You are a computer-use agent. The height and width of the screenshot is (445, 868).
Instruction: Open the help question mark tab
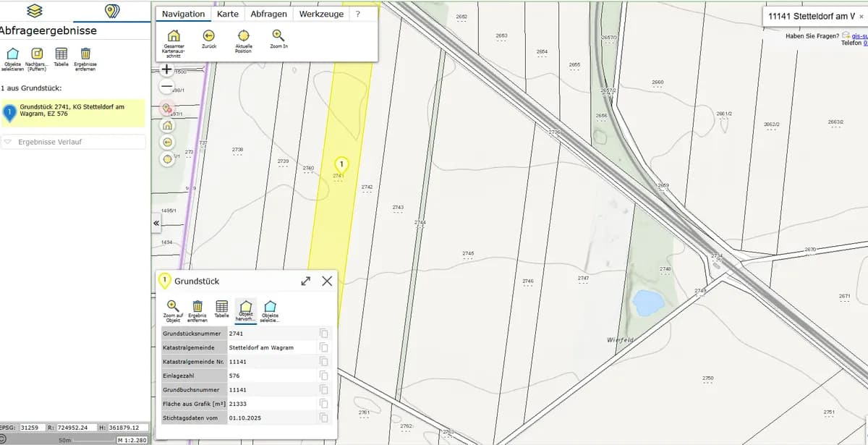(357, 14)
